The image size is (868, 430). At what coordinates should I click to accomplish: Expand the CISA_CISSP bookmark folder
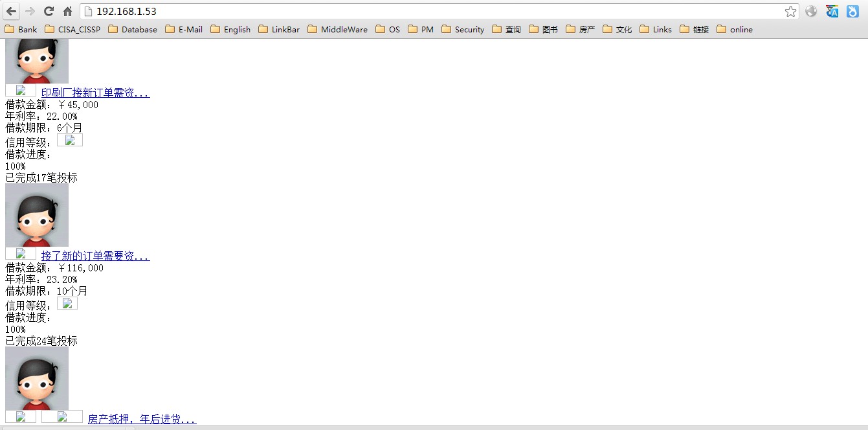72,29
